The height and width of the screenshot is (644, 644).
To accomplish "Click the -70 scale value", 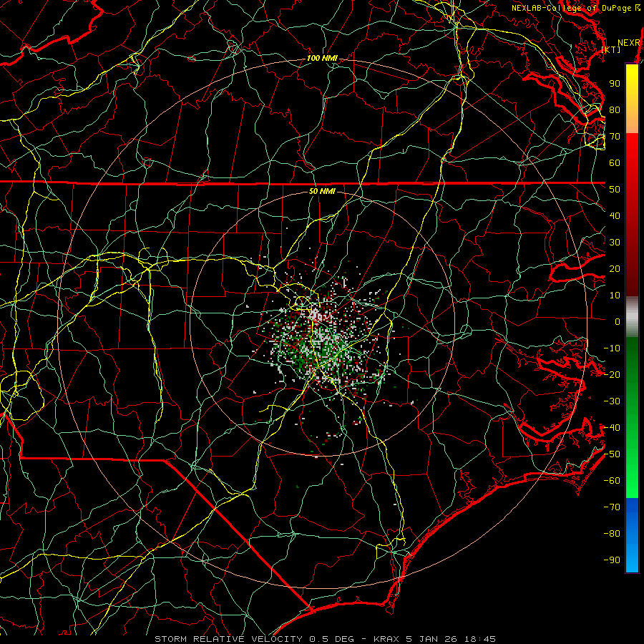I will tap(612, 507).
